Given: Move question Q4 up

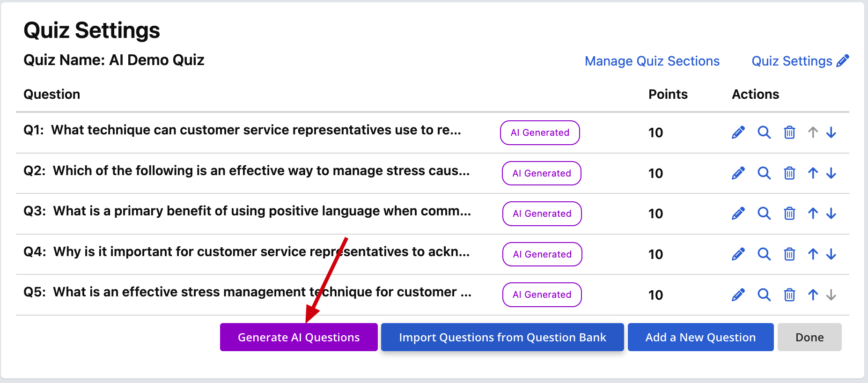Looking at the screenshot, I should (x=813, y=254).
